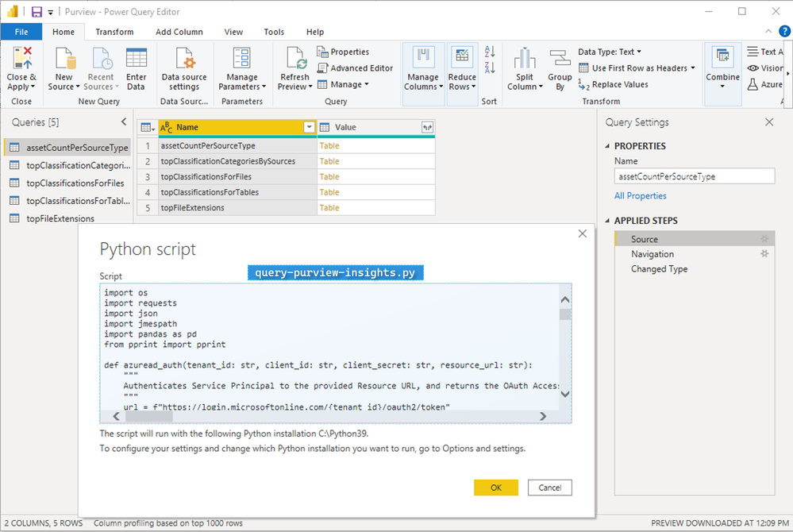
Task: Click the Enter Data table icon
Action: coord(136,58)
